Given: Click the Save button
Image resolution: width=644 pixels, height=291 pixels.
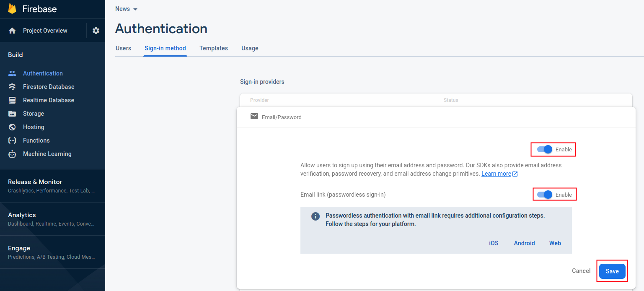Looking at the screenshot, I should coord(612,271).
